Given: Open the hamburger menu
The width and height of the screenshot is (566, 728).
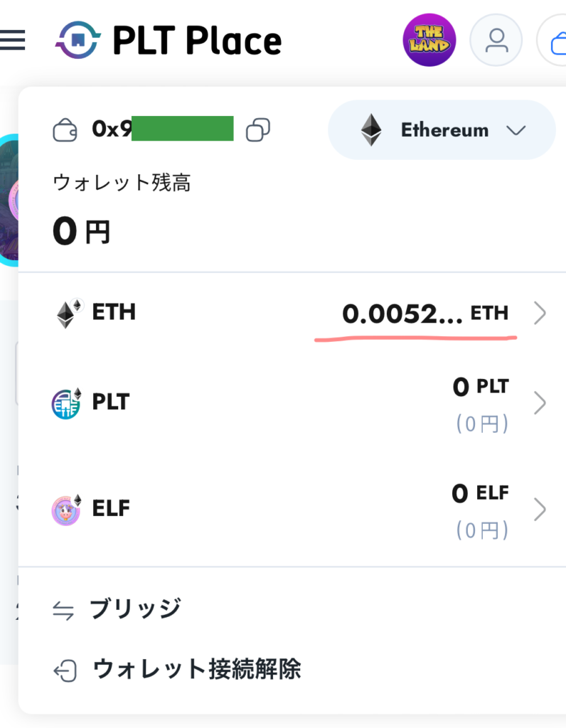Looking at the screenshot, I should pos(13,41).
